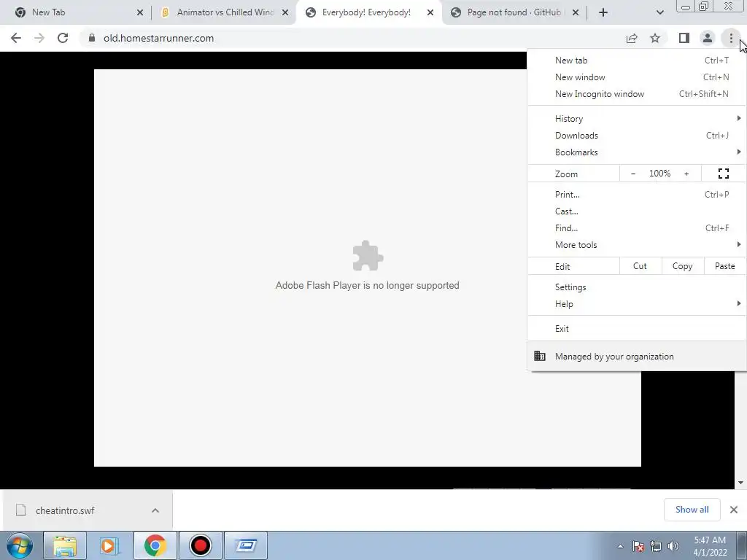
Task: Open the network tray icon
Action: click(x=656, y=546)
